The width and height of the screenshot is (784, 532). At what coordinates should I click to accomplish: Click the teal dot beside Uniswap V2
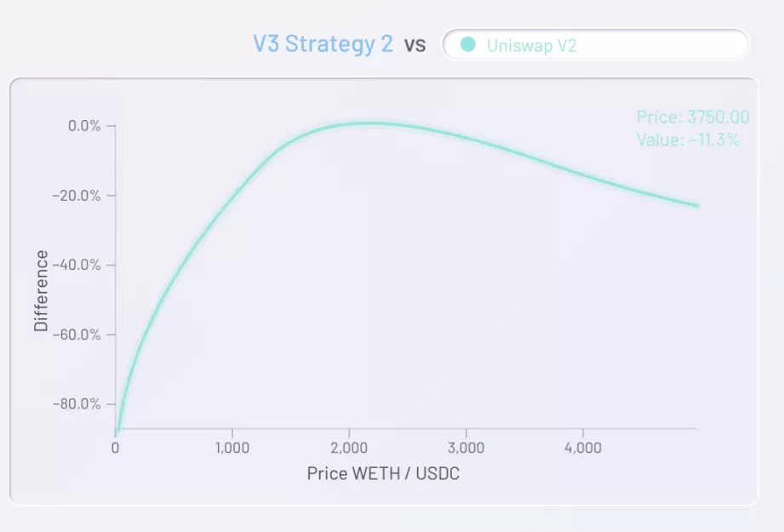pos(467,45)
